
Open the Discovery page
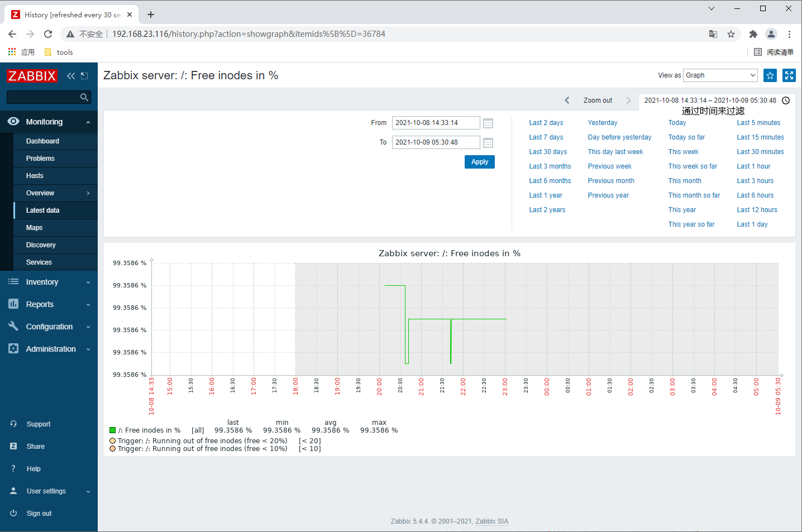(41, 245)
